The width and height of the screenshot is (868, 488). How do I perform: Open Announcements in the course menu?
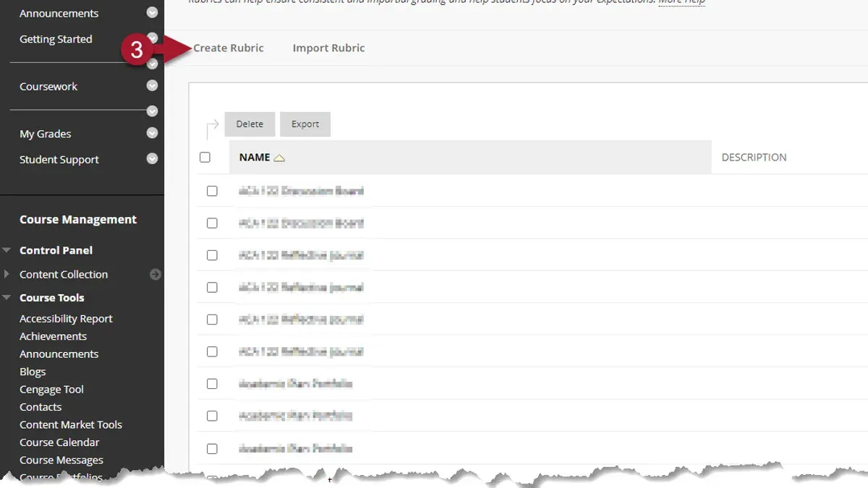(x=59, y=13)
